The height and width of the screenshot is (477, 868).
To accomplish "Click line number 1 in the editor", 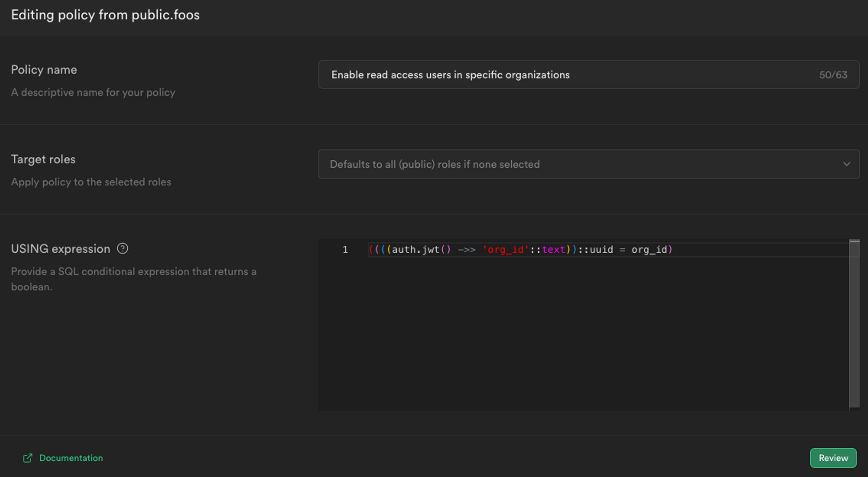I will [x=345, y=250].
